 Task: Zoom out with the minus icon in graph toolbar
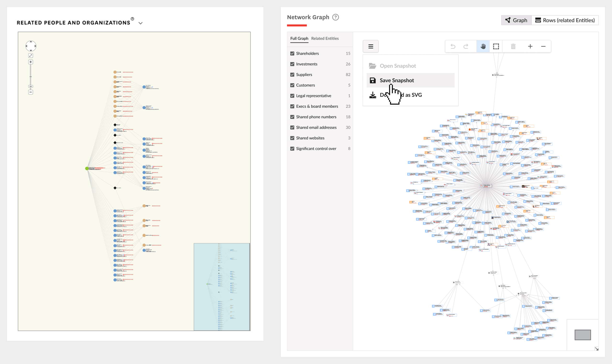543,46
